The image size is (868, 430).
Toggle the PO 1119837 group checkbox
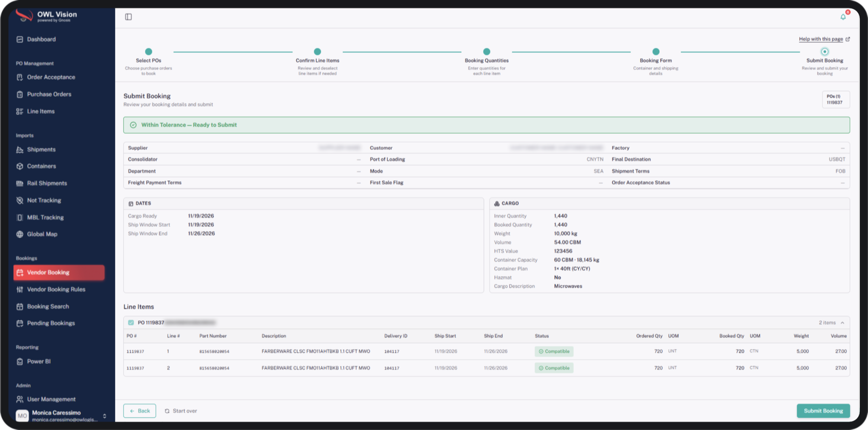point(131,323)
